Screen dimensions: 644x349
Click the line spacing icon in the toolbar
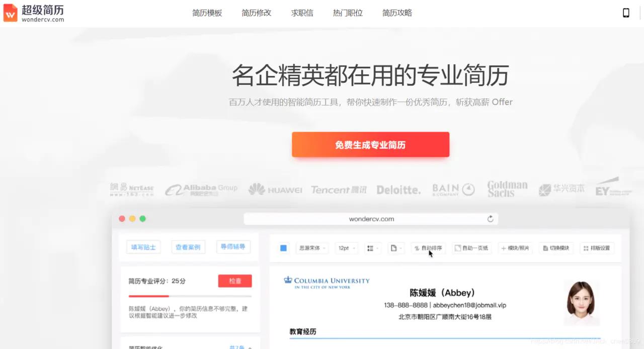pos(372,248)
